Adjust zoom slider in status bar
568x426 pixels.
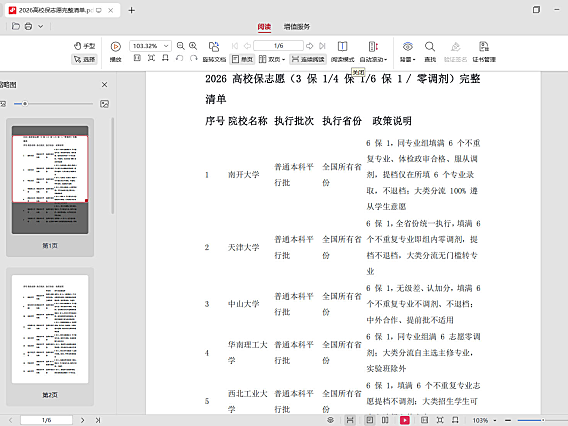(543, 420)
